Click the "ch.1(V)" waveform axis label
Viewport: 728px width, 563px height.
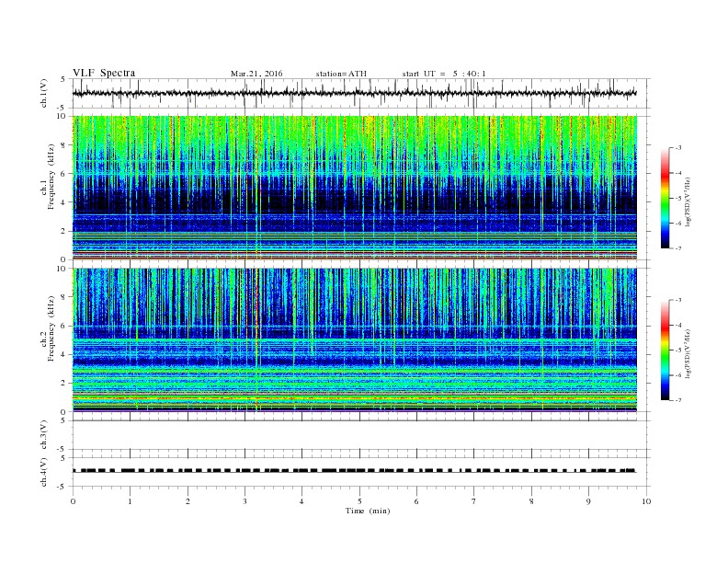point(44,93)
